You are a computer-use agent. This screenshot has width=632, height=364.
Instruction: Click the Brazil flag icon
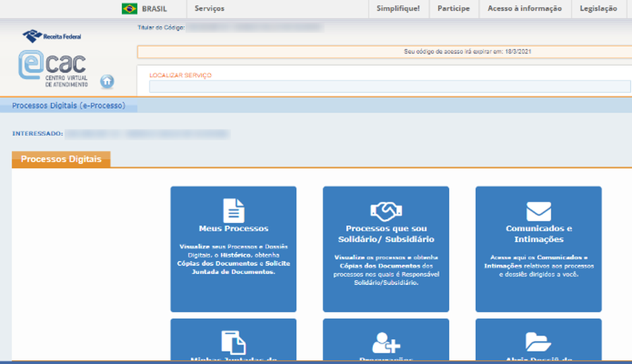(x=130, y=9)
